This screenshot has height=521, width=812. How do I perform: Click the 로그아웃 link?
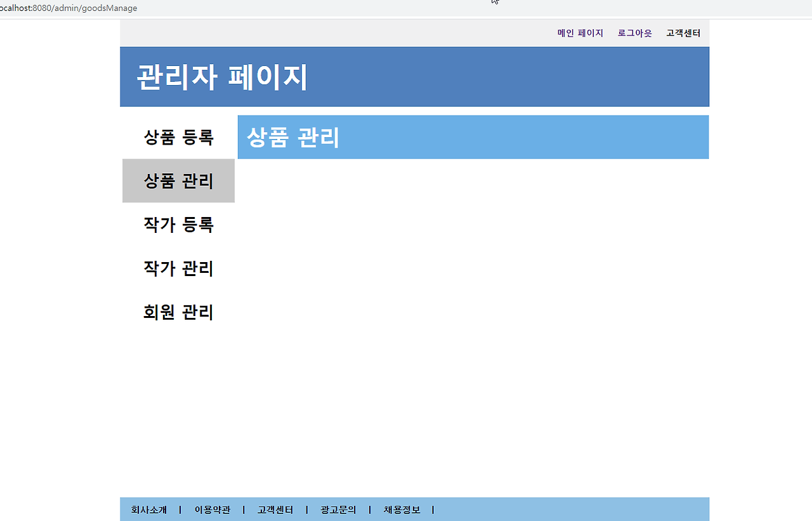pyautogui.click(x=634, y=33)
